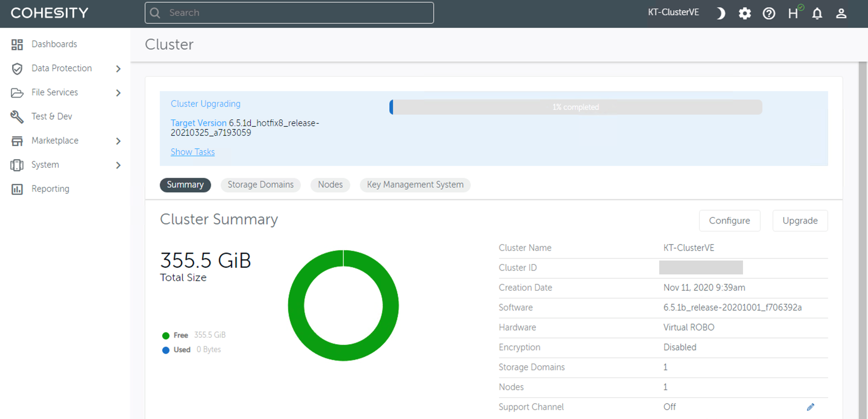Open Dashboards from the sidebar
Viewport: 868px width, 419px height.
coord(54,44)
